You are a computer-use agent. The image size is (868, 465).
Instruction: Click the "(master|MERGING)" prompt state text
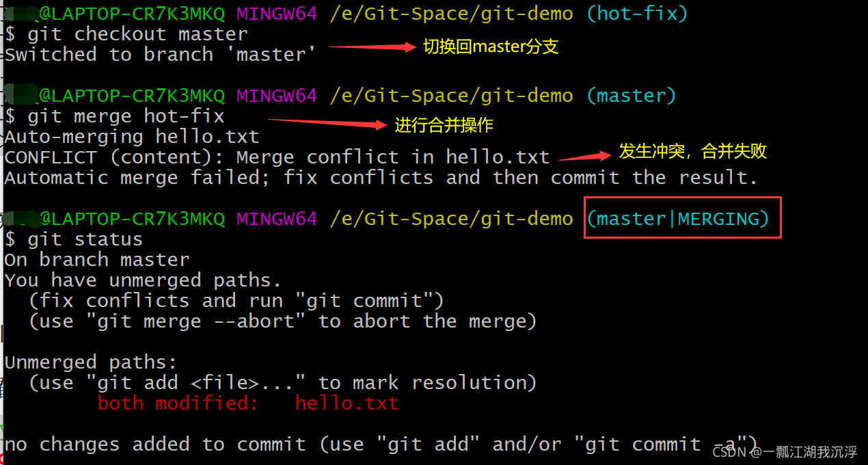tap(678, 219)
